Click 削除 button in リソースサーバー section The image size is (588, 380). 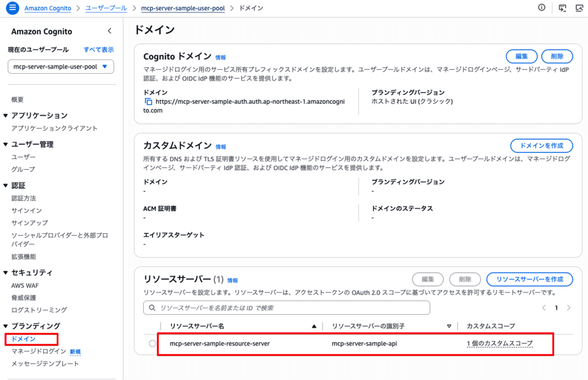[x=465, y=279]
